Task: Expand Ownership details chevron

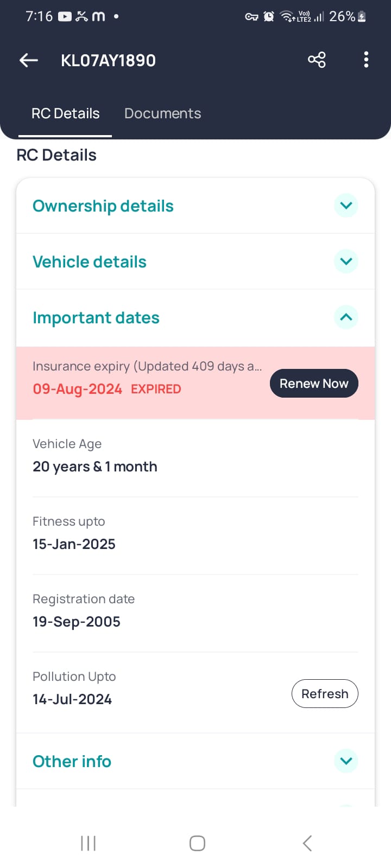Action: tap(346, 206)
